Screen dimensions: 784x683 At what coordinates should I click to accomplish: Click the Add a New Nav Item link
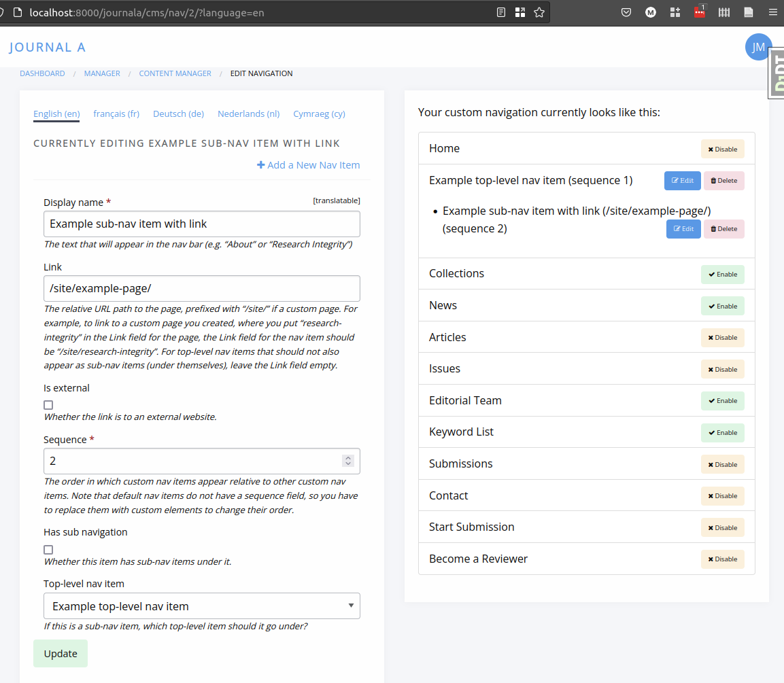point(309,165)
